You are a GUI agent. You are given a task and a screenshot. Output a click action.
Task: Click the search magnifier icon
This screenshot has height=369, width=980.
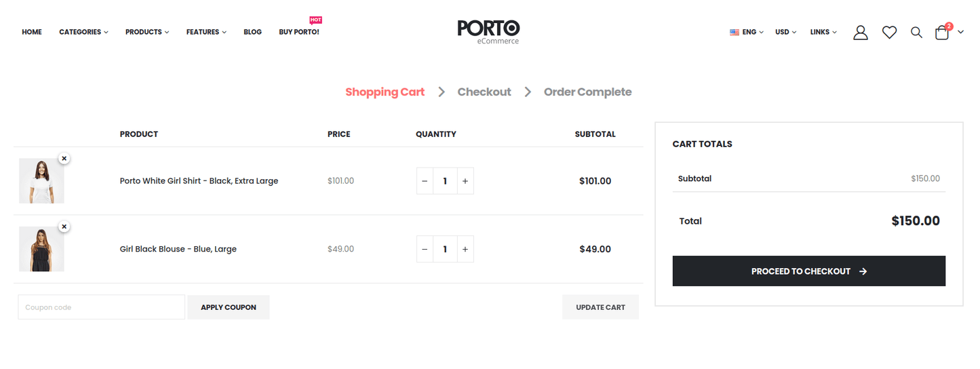916,32
